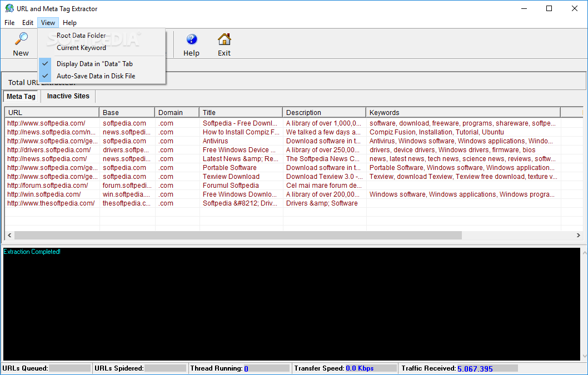Toggle Display Data in "Data" Tab option
The image size is (588, 375).
102,64
